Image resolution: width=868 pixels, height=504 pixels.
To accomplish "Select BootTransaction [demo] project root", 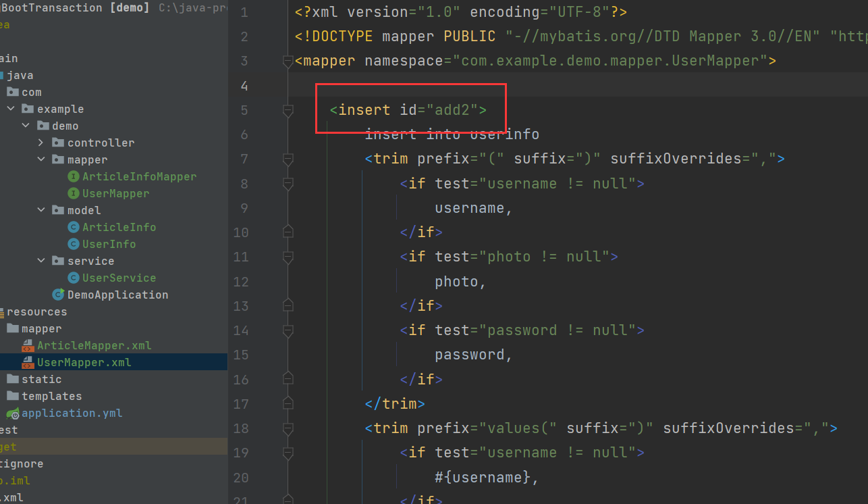I will [x=76, y=7].
